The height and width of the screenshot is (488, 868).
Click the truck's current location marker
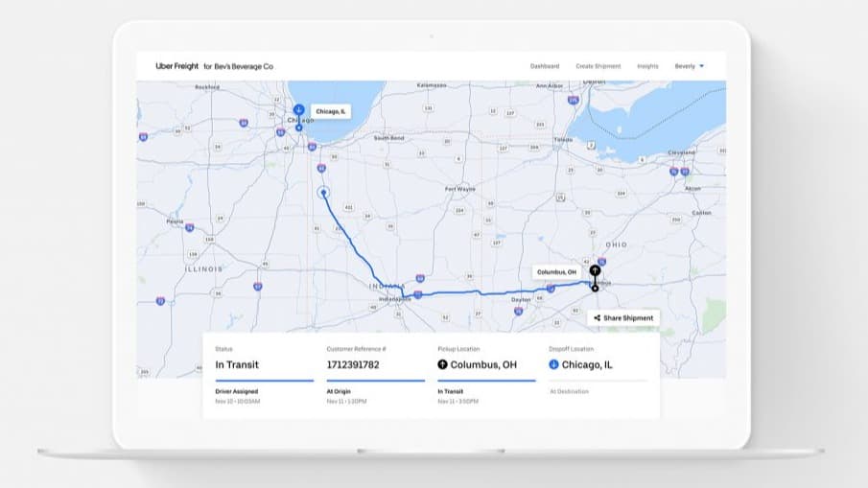pos(323,192)
